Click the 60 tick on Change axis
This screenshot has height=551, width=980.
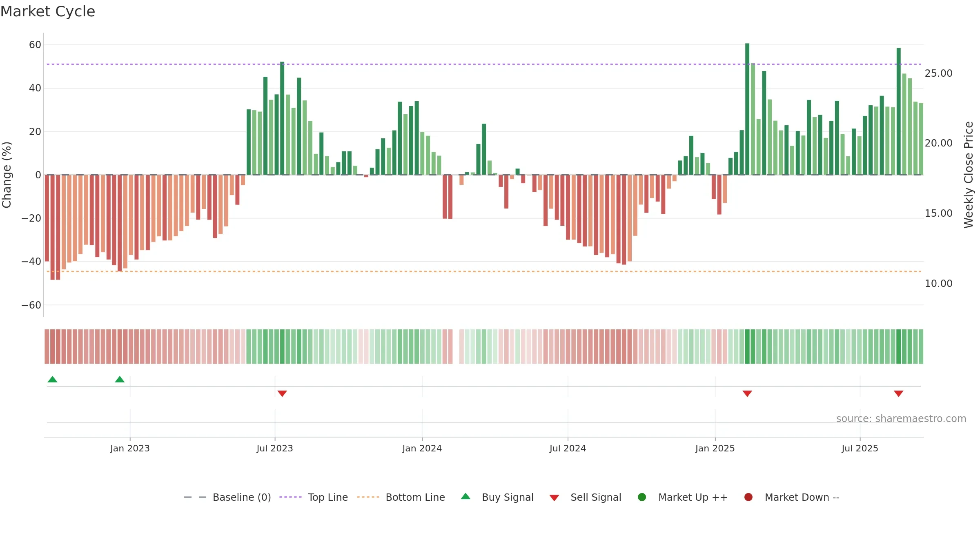click(x=35, y=45)
